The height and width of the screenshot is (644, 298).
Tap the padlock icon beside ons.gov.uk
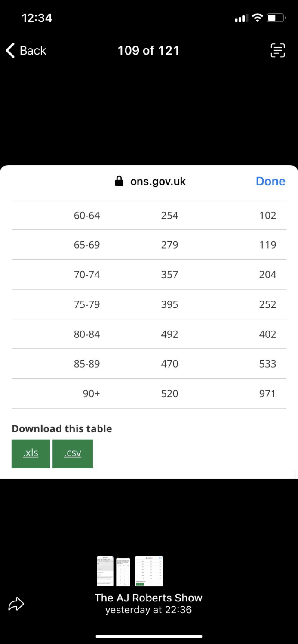tap(119, 181)
